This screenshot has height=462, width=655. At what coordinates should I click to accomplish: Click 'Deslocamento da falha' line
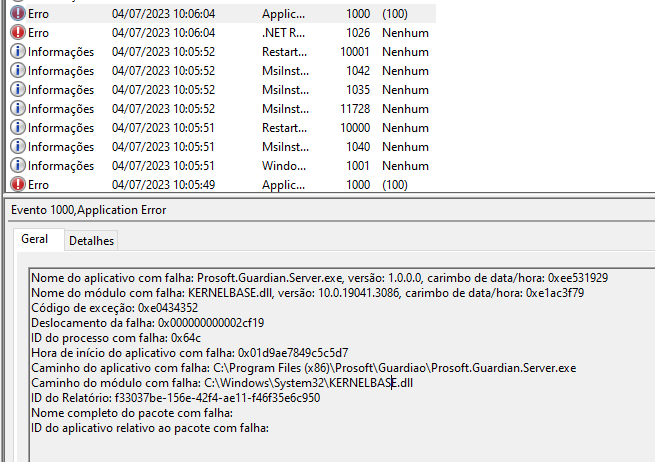[147, 323]
